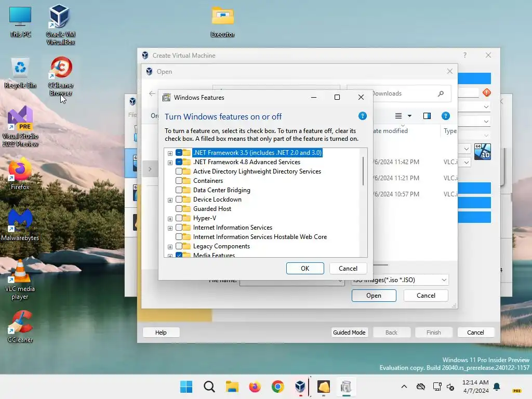Expand .NET Framework 3.5 tree node
This screenshot has width=532, height=399.
coord(170,153)
